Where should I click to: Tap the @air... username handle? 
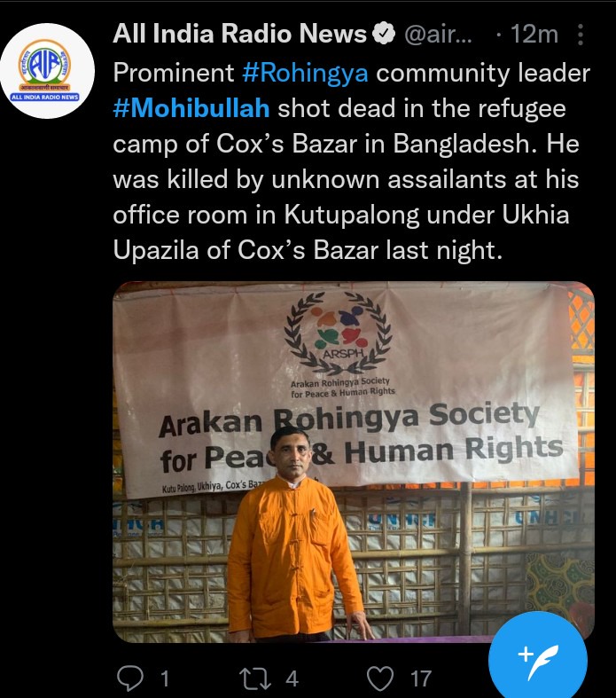438,35
